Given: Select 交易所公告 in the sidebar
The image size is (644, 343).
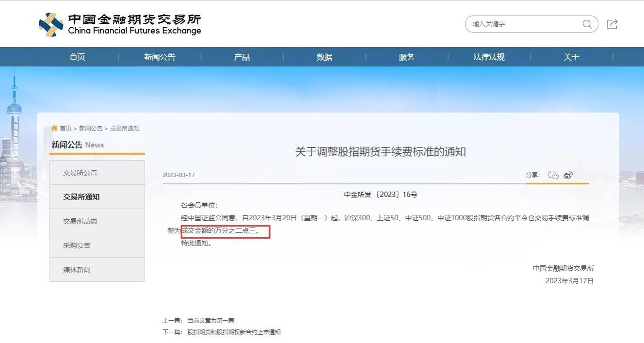Looking at the screenshot, I should (97, 173).
